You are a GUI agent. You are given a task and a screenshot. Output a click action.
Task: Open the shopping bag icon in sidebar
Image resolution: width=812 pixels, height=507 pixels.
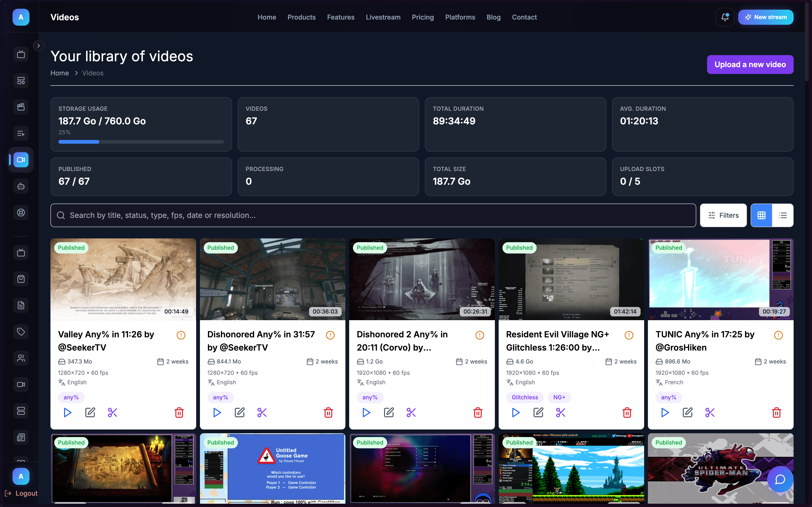(21, 279)
